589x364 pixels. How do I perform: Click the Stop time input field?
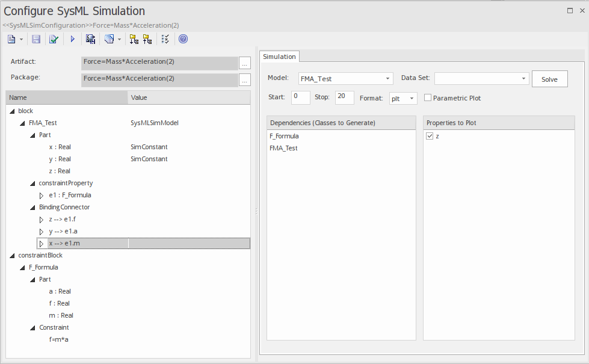coord(345,97)
